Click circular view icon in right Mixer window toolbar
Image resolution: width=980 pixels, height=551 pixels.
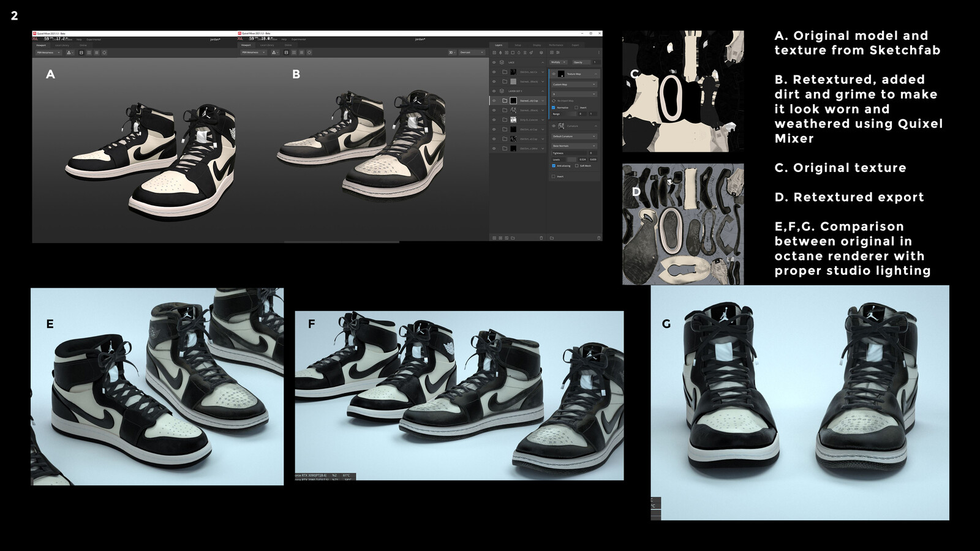click(x=309, y=53)
